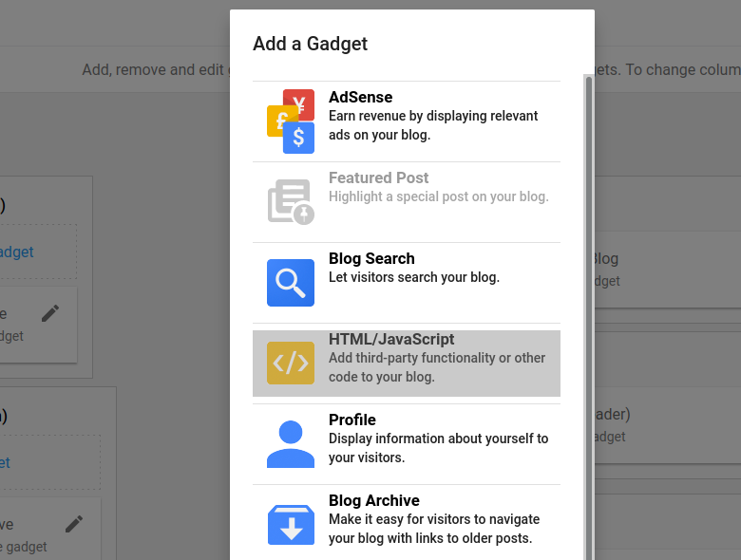Viewport: 741px width, 560px height.
Task: Choose the Blog Search gadget title
Action: tap(371, 258)
